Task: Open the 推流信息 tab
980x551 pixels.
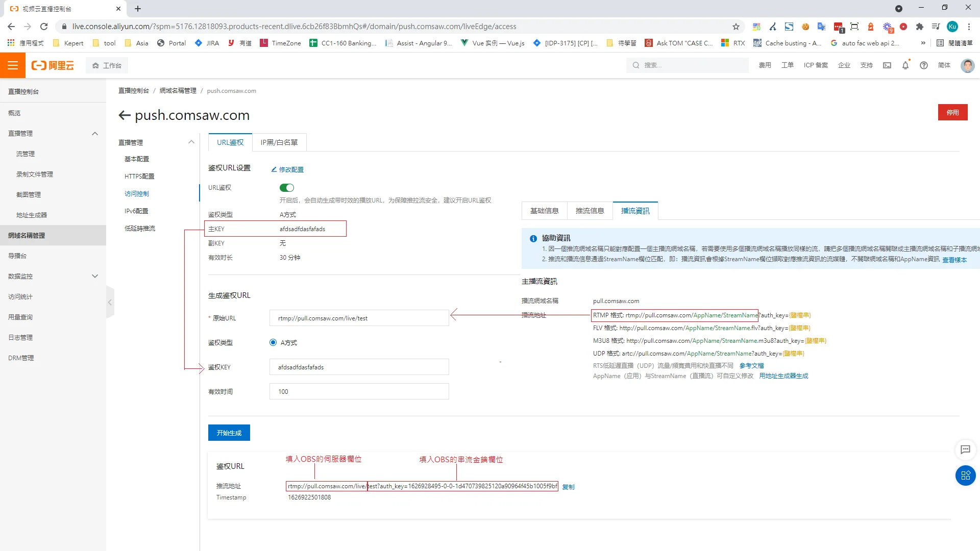Action: [590, 211]
